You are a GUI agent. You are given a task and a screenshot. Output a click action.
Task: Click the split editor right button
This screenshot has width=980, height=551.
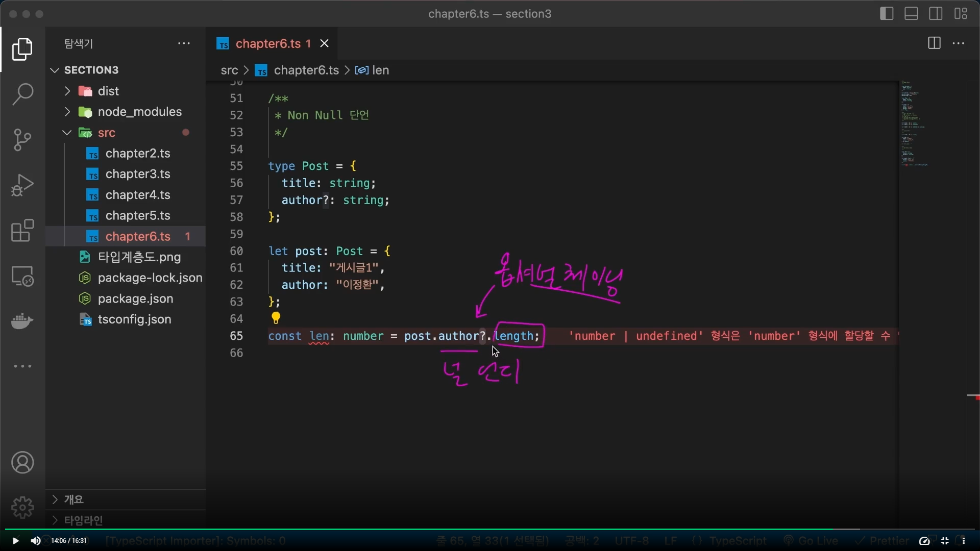point(934,43)
